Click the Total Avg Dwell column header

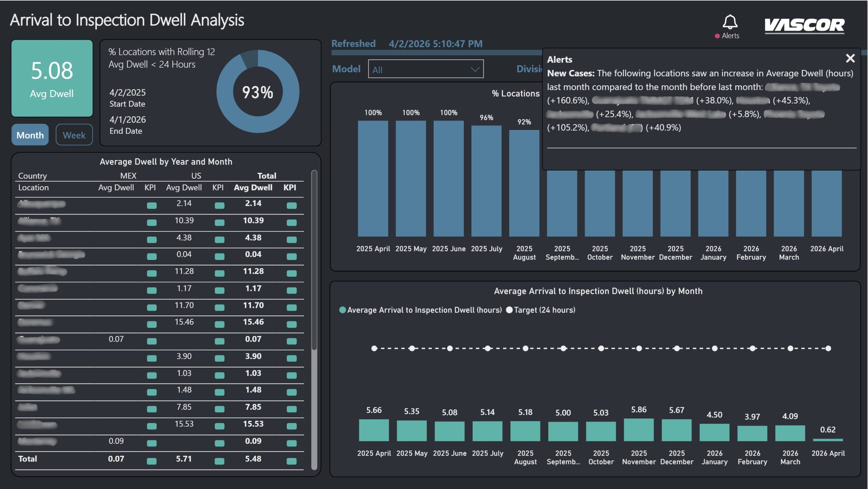click(253, 187)
